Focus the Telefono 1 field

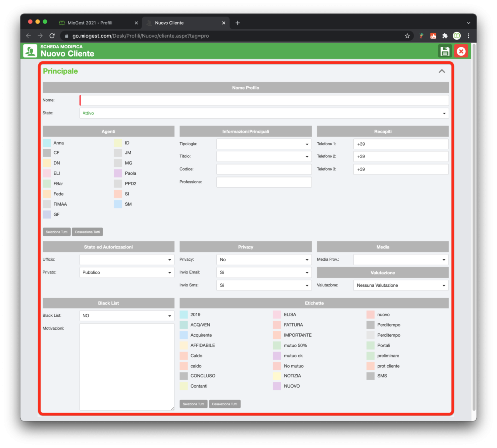coord(401,144)
